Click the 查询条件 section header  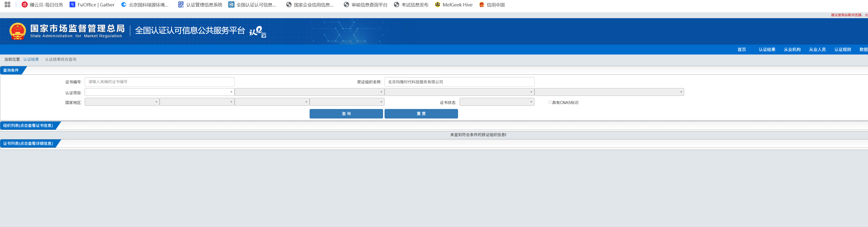11,70
